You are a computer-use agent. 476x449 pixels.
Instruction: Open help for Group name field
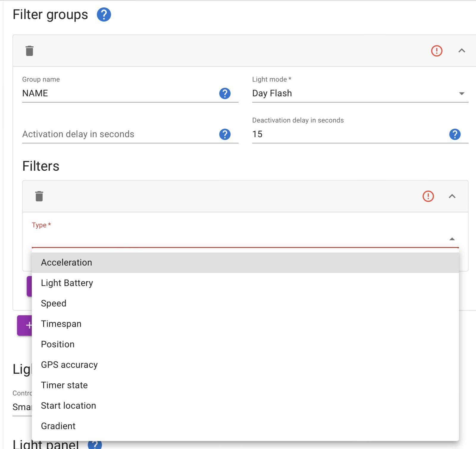click(x=225, y=93)
